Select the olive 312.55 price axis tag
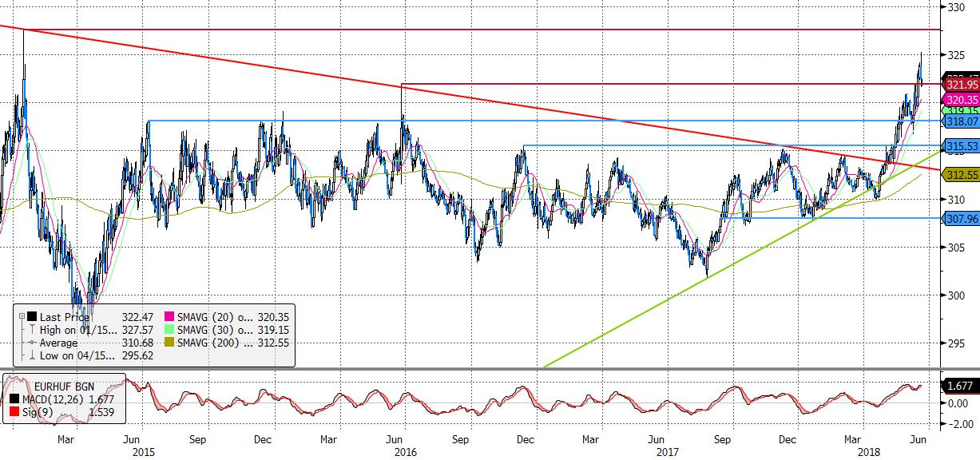 click(961, 174)
